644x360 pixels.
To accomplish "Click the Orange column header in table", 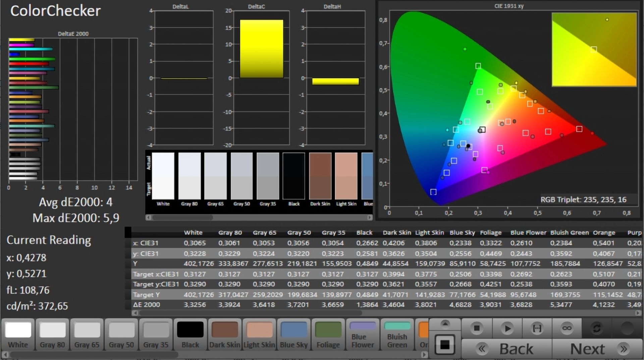I will click(604, 233).
